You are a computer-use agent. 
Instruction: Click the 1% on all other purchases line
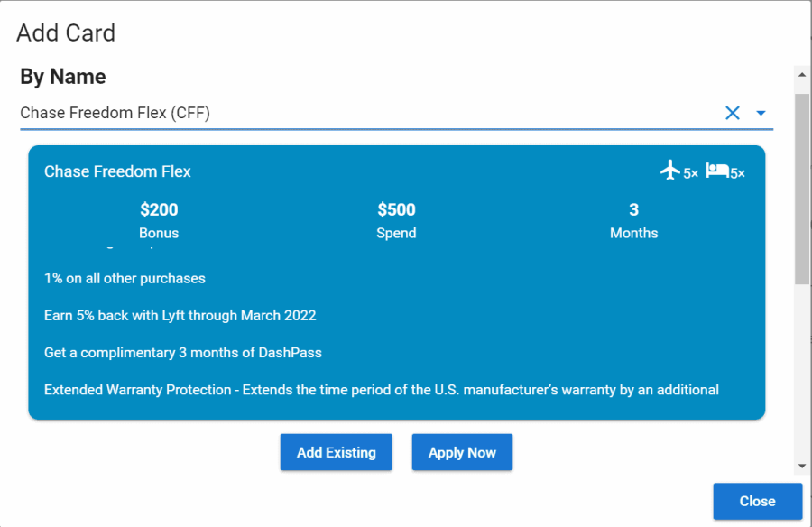click(x=125, y=278)
